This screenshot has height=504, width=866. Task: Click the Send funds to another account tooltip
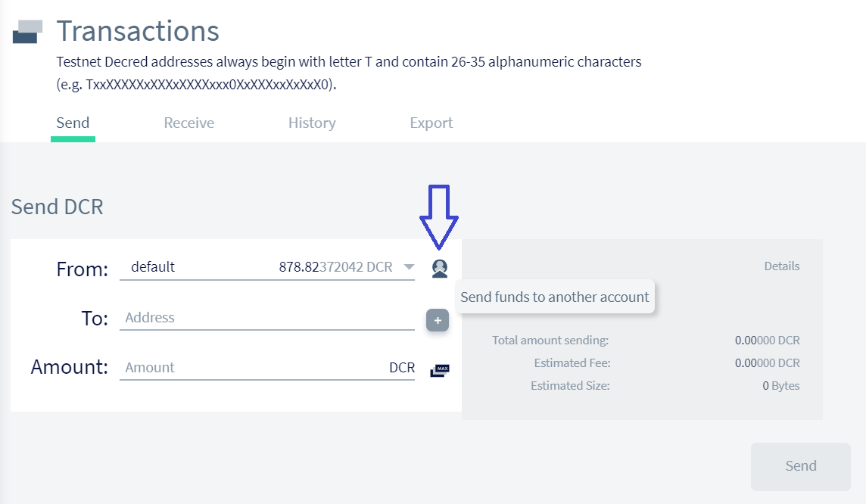point(554,297)
